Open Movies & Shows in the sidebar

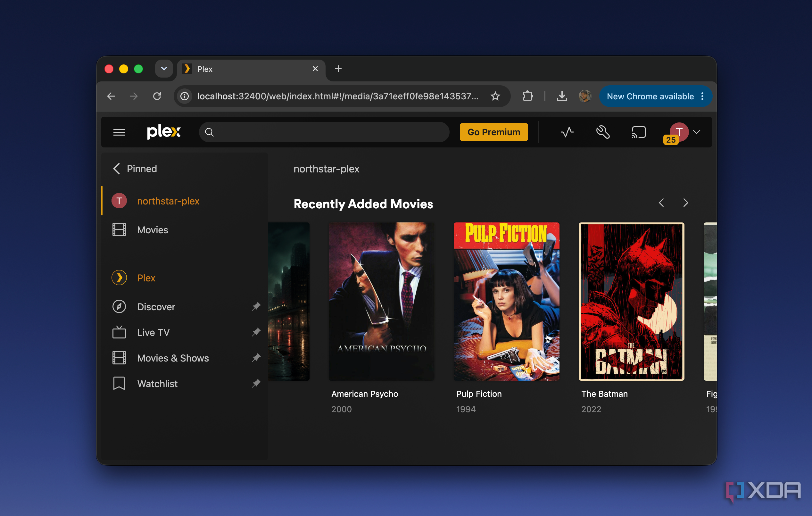(173, 358)
